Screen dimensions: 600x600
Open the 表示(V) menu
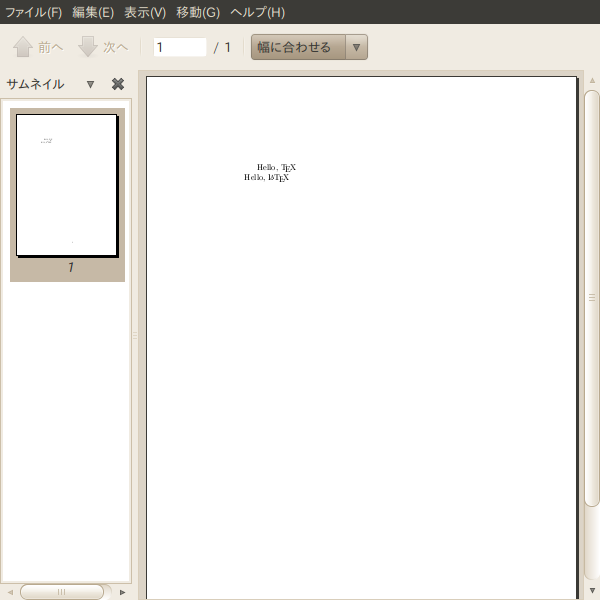[x=145, y=12]
